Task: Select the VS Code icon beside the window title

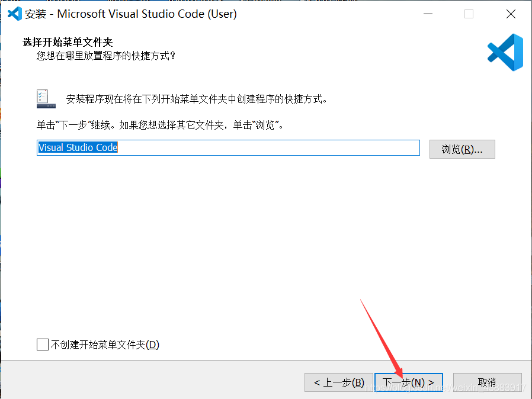Action: pos(15,14)
